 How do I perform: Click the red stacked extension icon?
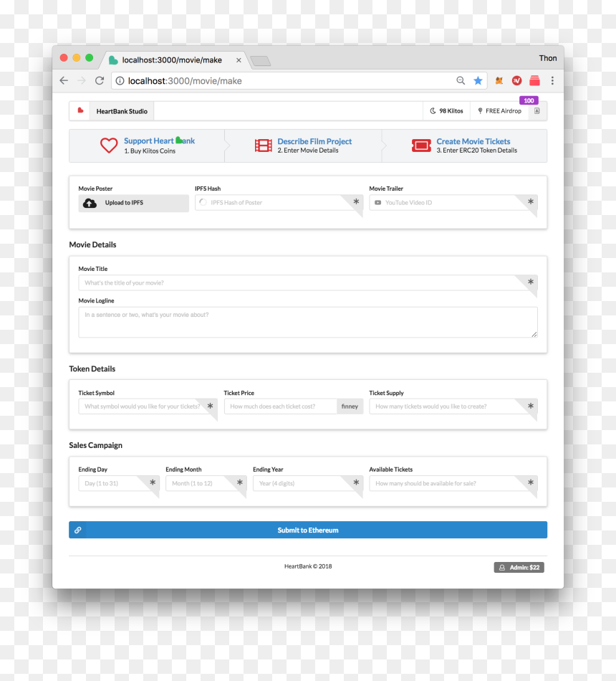click(534, 80)
